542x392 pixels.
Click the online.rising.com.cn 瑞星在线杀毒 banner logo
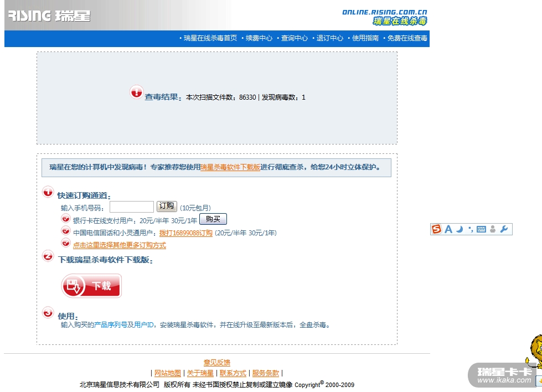[384, 17]
